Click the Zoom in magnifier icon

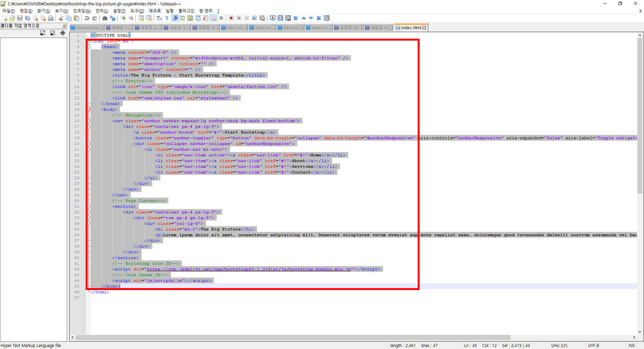(123, 18)
